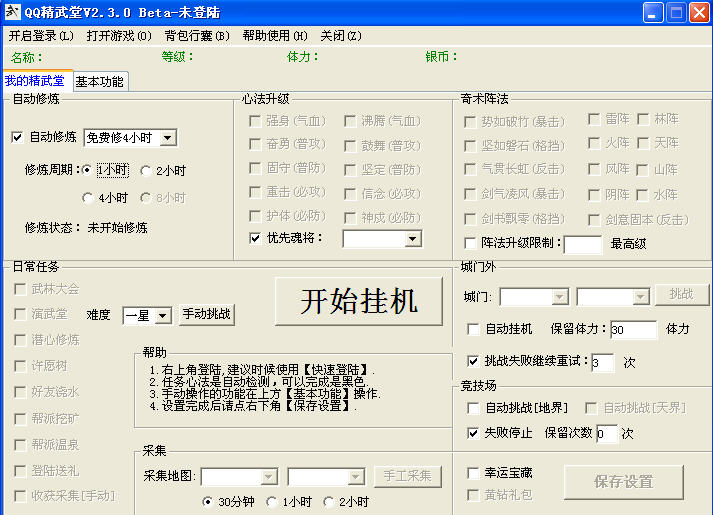Enable the 自动挑战[地界] checkbox
This screenshot has height=515, width=713.
click(x=473, y=408)
